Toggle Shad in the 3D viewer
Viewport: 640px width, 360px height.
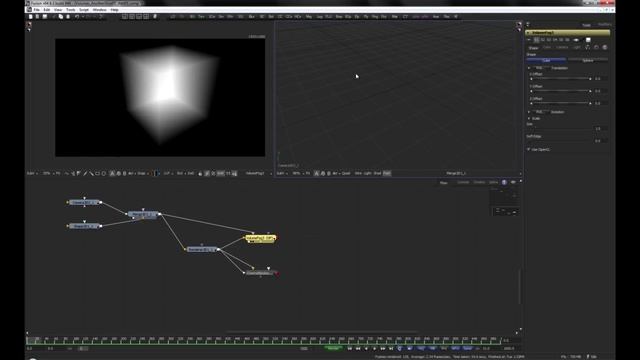tap(377, 173)
